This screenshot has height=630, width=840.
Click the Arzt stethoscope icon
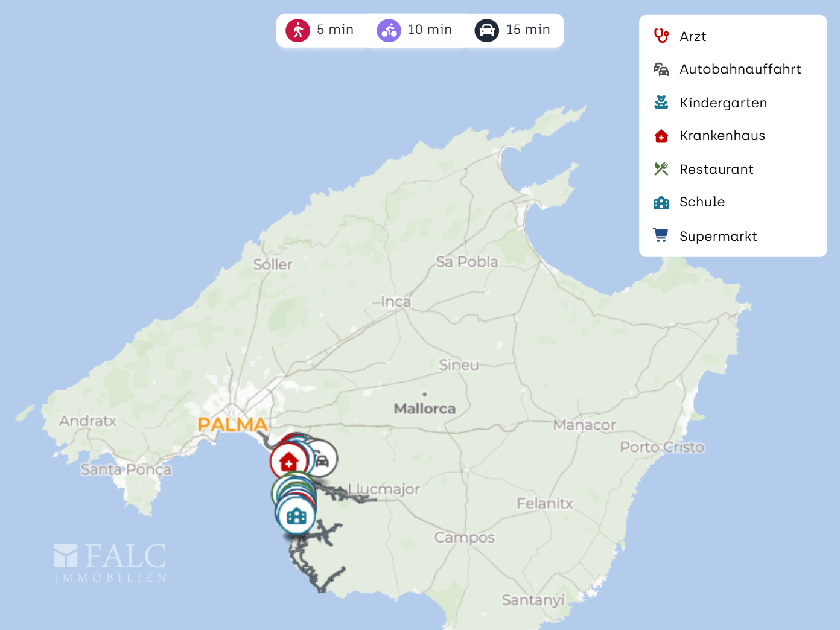pyautogui.click(x=661, y=36)
